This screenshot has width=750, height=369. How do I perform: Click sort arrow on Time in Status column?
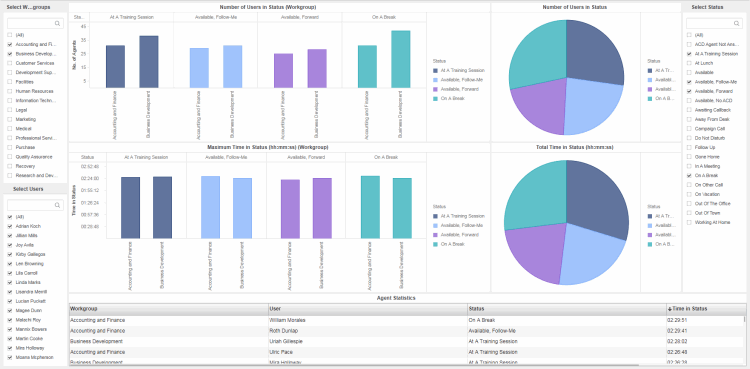[670, 309]
